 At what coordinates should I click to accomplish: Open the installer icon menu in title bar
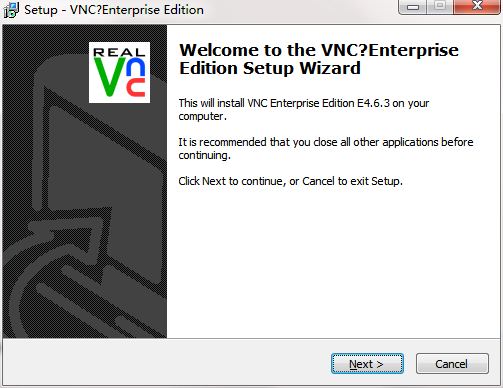coord(11,10)
